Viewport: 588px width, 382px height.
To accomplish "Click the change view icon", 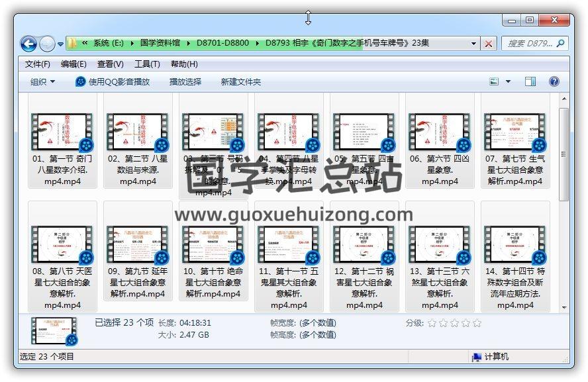I will (494, 81).
